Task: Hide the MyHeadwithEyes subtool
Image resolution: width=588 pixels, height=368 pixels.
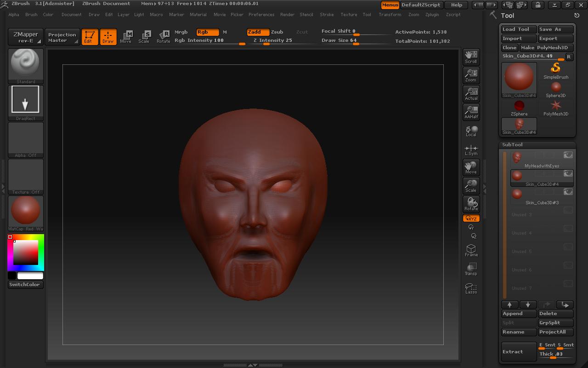Action: coord(568,155)
